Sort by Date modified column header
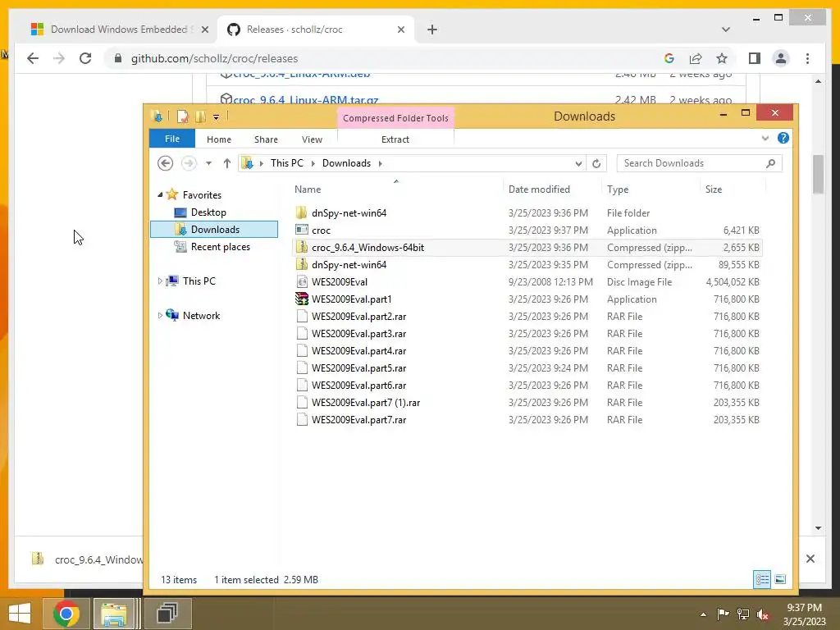840x630 pixels. (x=539, y=189)
